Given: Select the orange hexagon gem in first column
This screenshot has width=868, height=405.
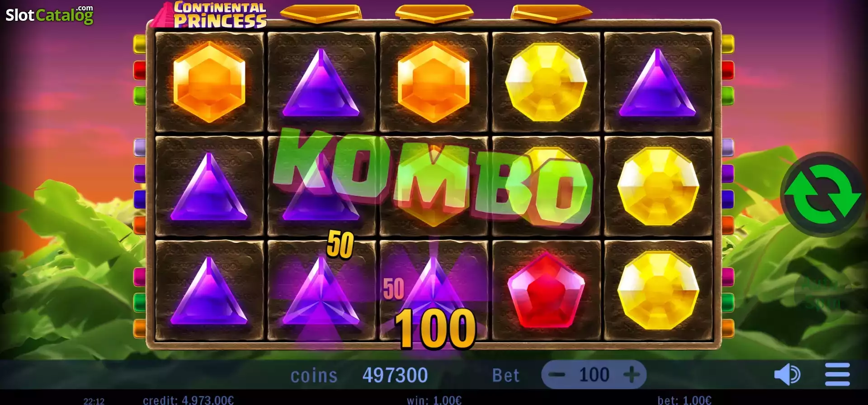Looking at the screenshot, I should (x=209, y=82).
